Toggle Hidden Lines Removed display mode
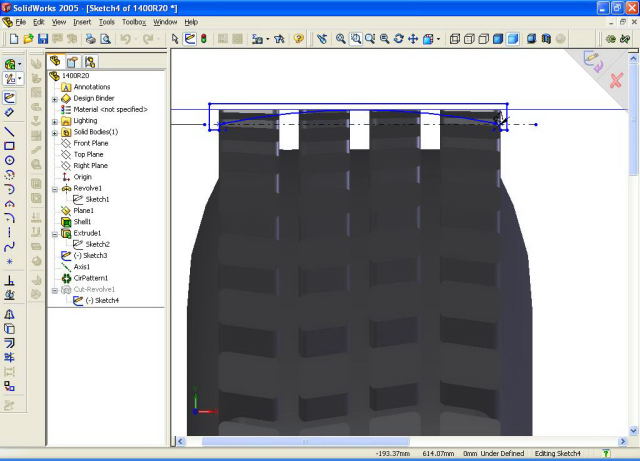 [484, 39]
